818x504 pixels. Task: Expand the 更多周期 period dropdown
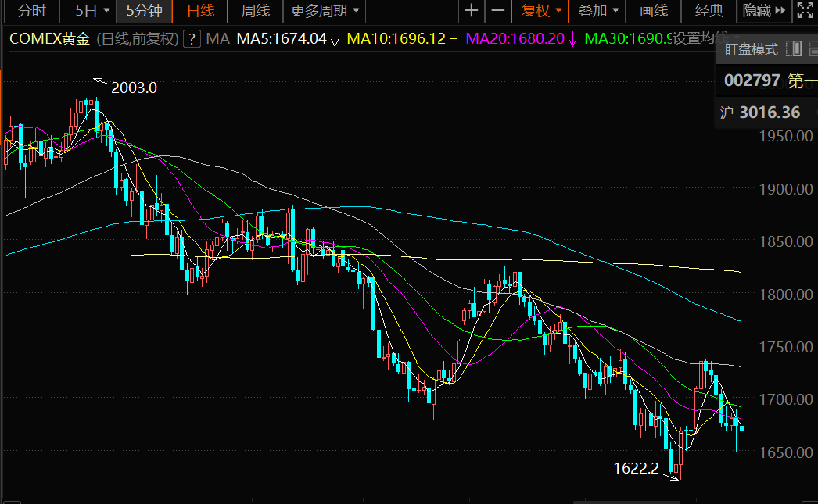pos(325,11)
